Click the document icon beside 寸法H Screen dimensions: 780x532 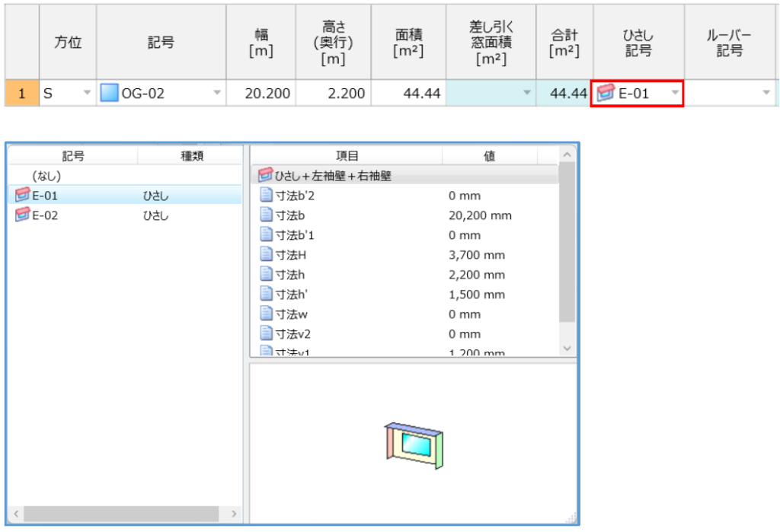[x=266, y=256]
